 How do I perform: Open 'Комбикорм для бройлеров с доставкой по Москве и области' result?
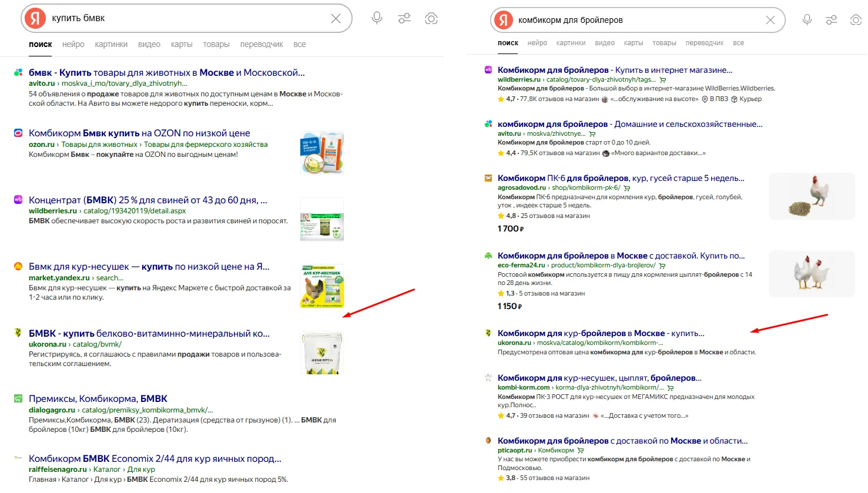click(x=623, y=441)
